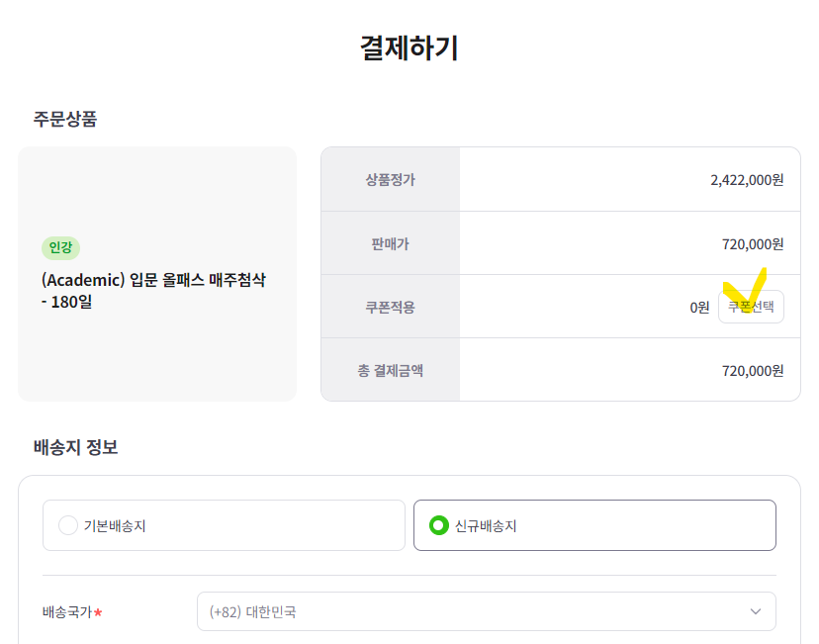The width and height of the screenshot is (819, 644).
Task: Click the 배송국가 field label
Action: (x=67, y=612)
